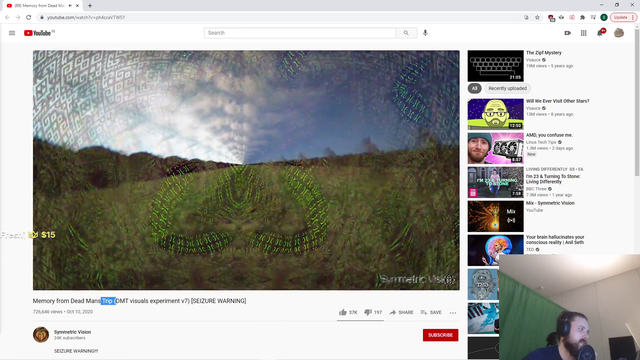Click the main video player
Viewport: 640px width, 360px height.
click(x=246, y=170)
